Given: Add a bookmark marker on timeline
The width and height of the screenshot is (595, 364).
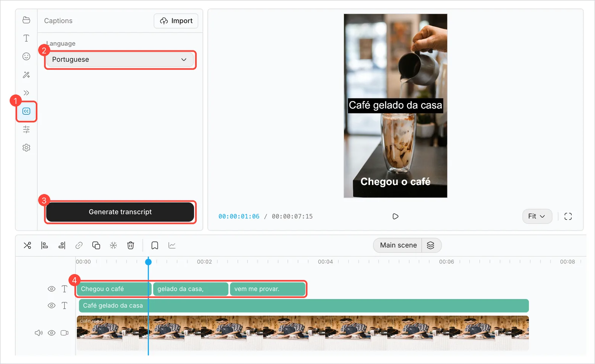Looking at the screenshot, I should 155,245.
